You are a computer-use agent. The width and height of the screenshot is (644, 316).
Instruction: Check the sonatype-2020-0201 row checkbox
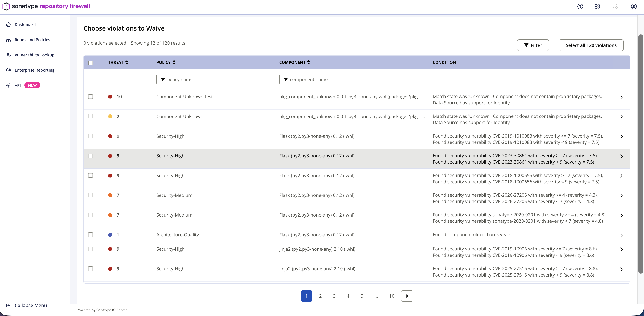pos(90,215)
